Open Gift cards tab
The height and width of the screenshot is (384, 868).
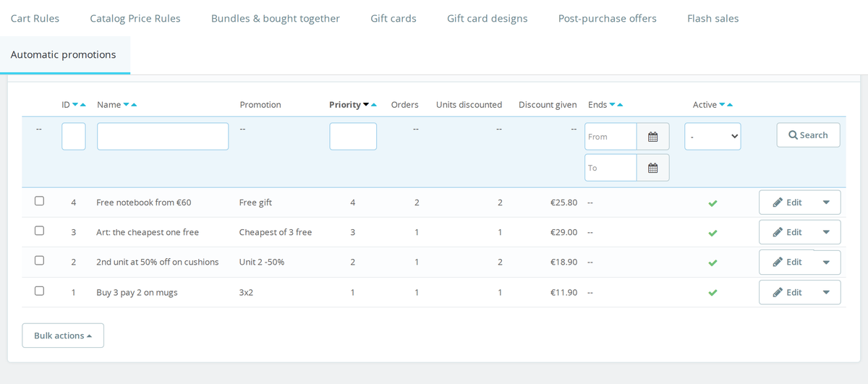point(393,18)
